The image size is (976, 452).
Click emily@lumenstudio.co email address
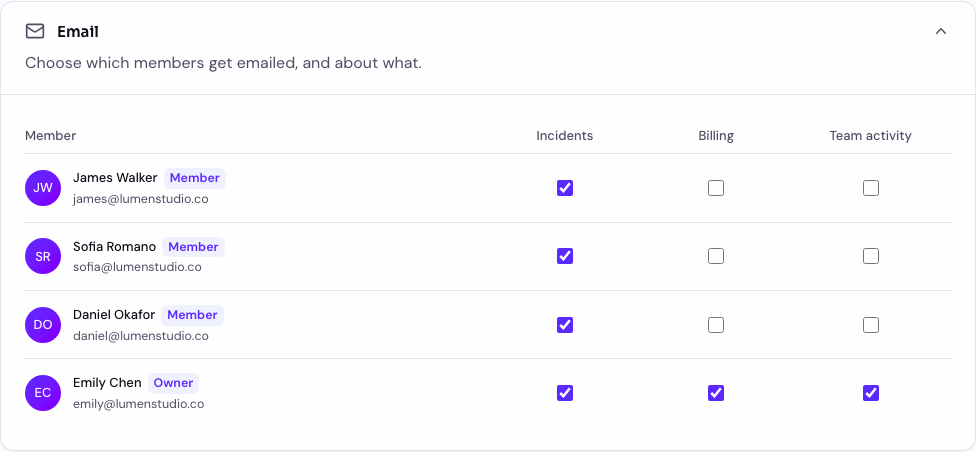coord(139,404)
